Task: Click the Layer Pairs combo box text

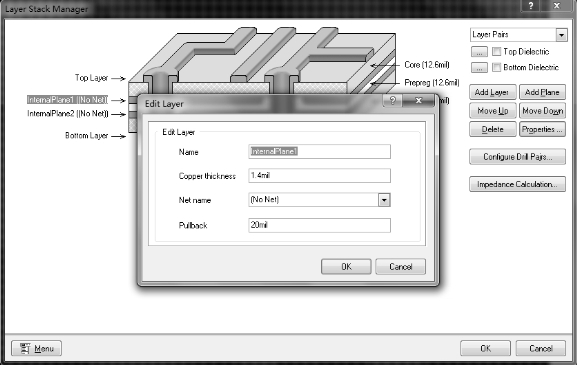Action: point(490,35)
